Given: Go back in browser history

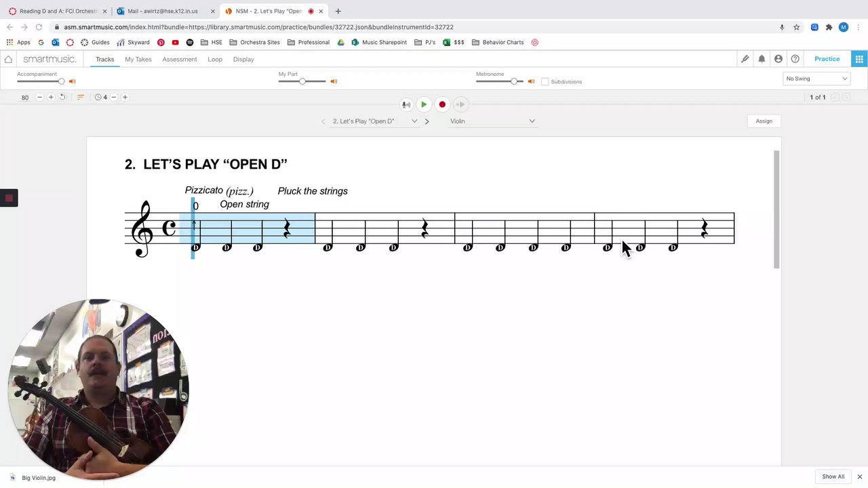Looking at the screenshot, I should (x=9, y=27).
